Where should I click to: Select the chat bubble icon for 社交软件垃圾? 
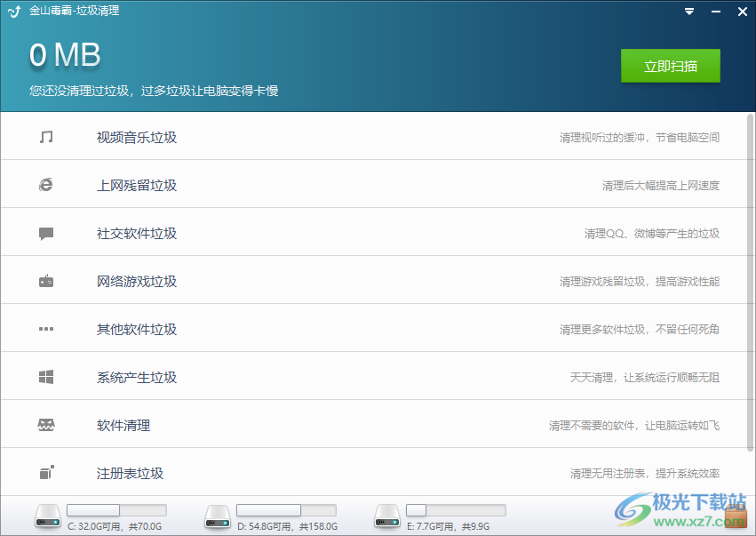click(47, 231)
